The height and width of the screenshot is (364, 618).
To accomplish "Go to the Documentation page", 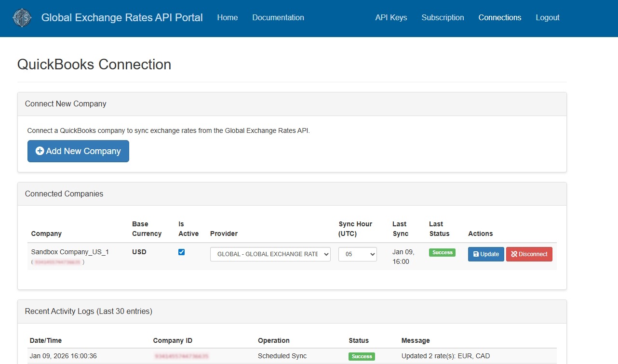I will pyautogui.click(x=278, y=18).
